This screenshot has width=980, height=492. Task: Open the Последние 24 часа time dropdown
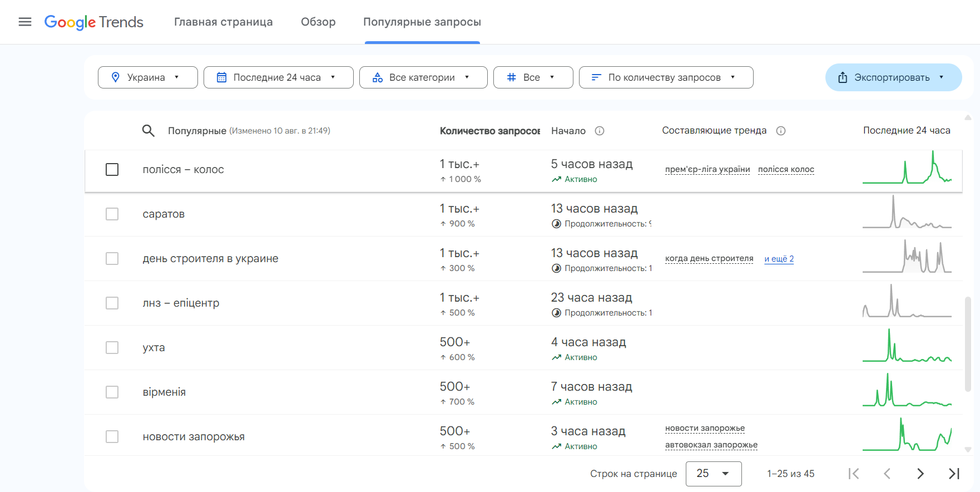coord(279,77)
